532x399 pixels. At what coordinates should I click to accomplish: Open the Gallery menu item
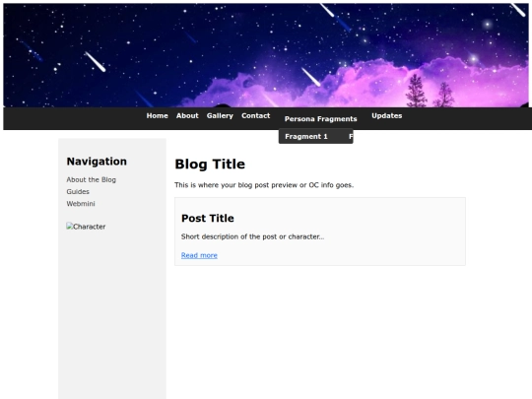click(220, 115)
